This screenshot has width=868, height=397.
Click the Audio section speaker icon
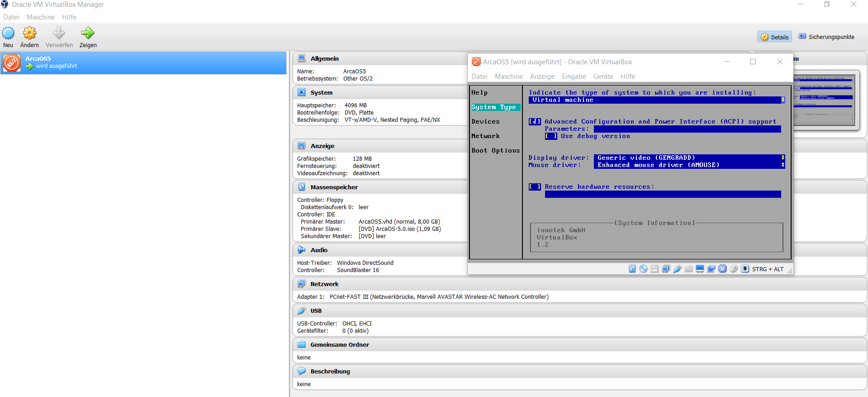pos(301,250)
